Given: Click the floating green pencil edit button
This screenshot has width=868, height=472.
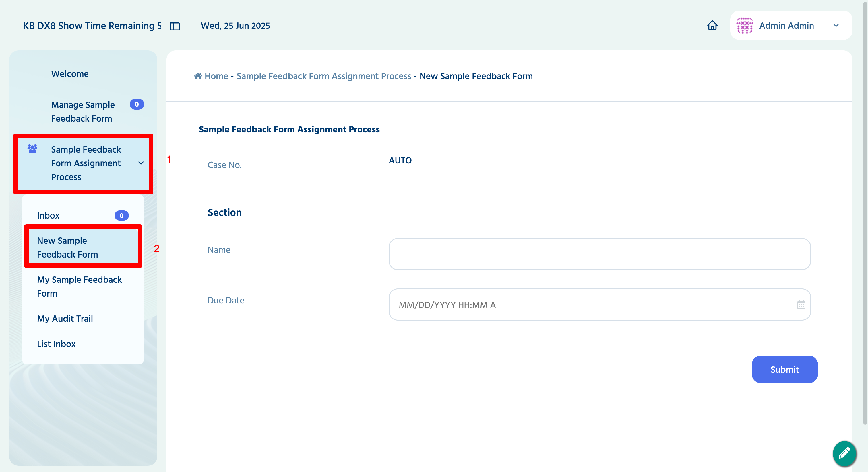Looking at the screenshot, I should pos(844,453).
